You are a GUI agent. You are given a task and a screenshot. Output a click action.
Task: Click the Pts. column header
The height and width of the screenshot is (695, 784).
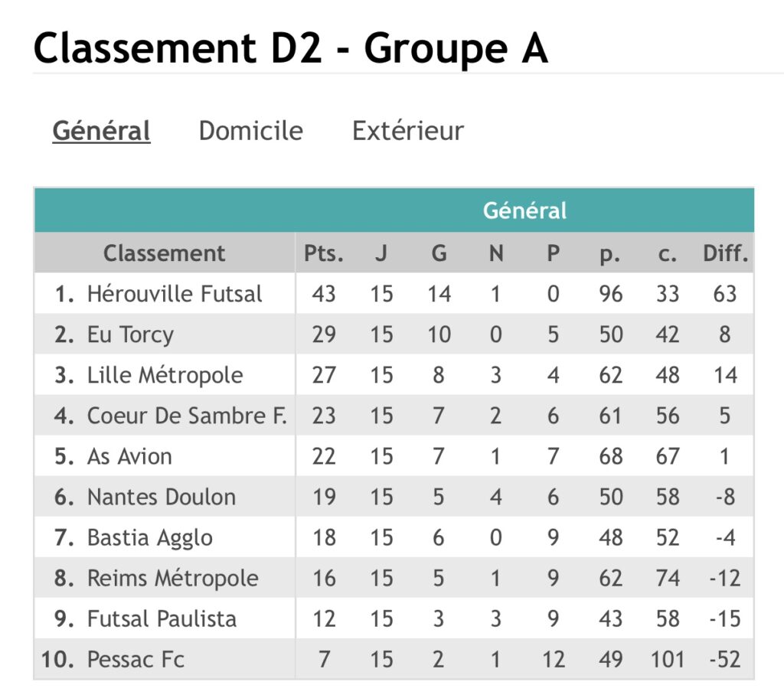324,253
